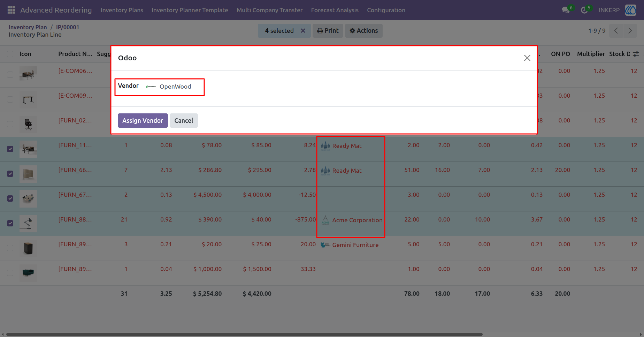Image resolution: width=644 pixels, height=337 pixels.
Task: Click the Assign Vendor button
Action: (x=143, y=121)
